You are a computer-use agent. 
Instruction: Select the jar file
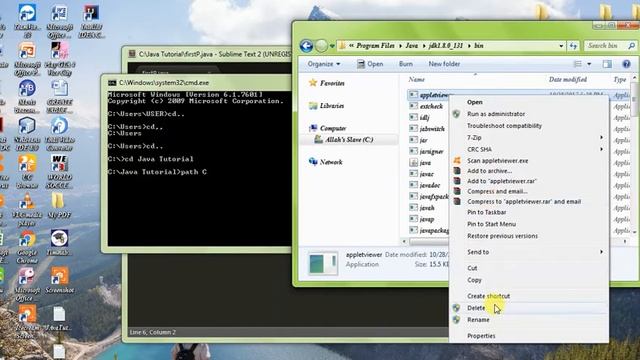pos(419,140)
